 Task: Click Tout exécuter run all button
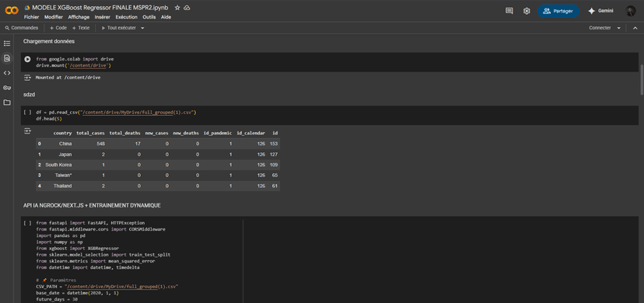point(118,28)
